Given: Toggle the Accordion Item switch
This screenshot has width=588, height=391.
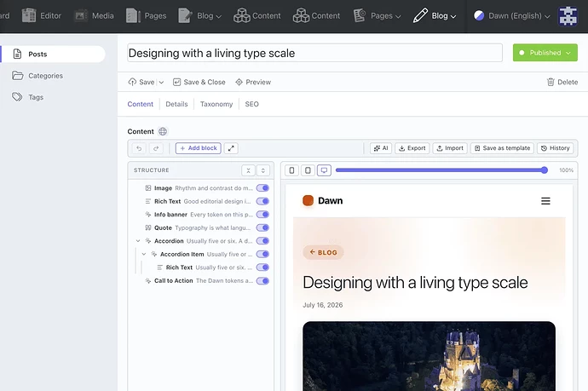Looking at the screenshot, I should click(262, 254).
